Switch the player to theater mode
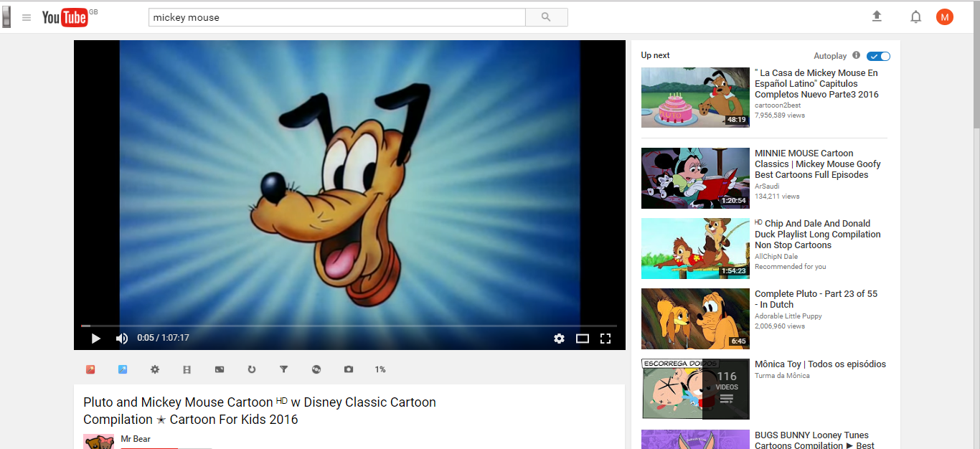This screenshot has width=980, height=449. (583, 339)
